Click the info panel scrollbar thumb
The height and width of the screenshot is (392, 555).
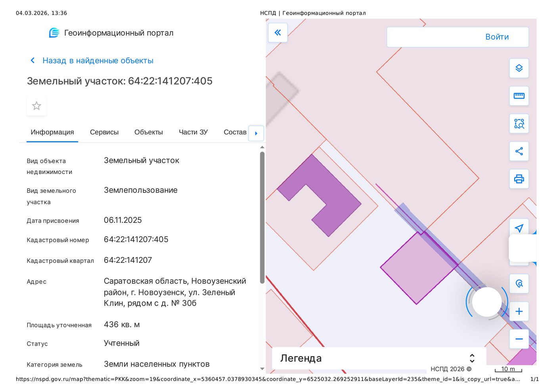click(262, 217)
